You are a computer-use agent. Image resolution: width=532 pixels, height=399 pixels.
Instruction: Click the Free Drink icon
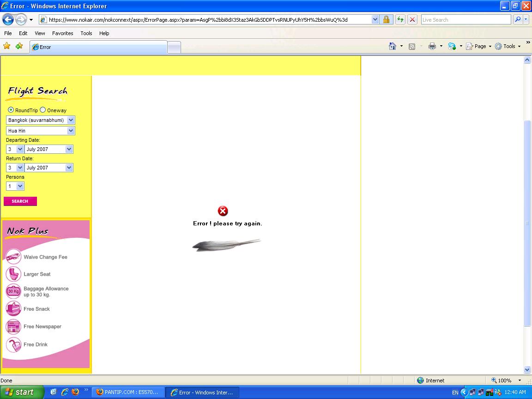click(x=13, y=345)
